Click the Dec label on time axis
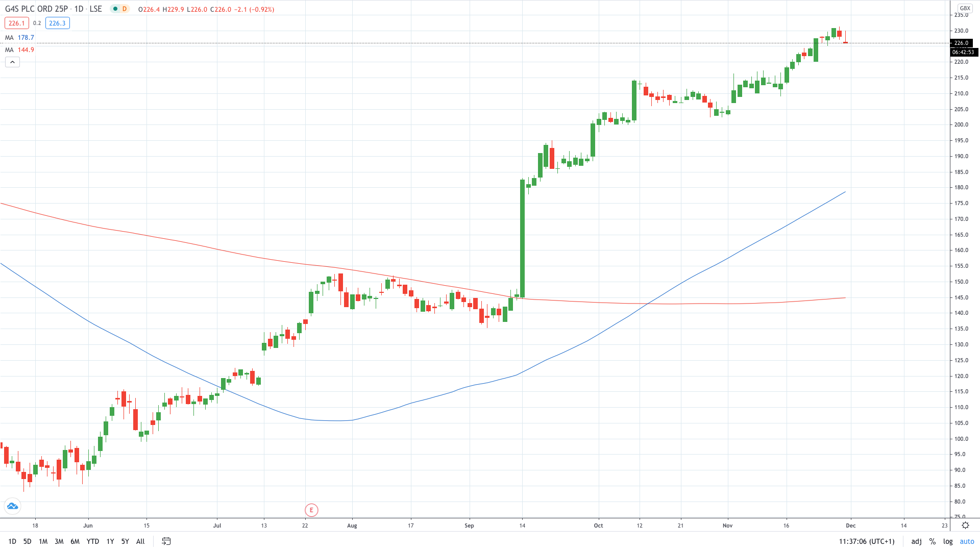Image resolution: width=980 pixels, height=551 pixels. [x=850, y=525]
